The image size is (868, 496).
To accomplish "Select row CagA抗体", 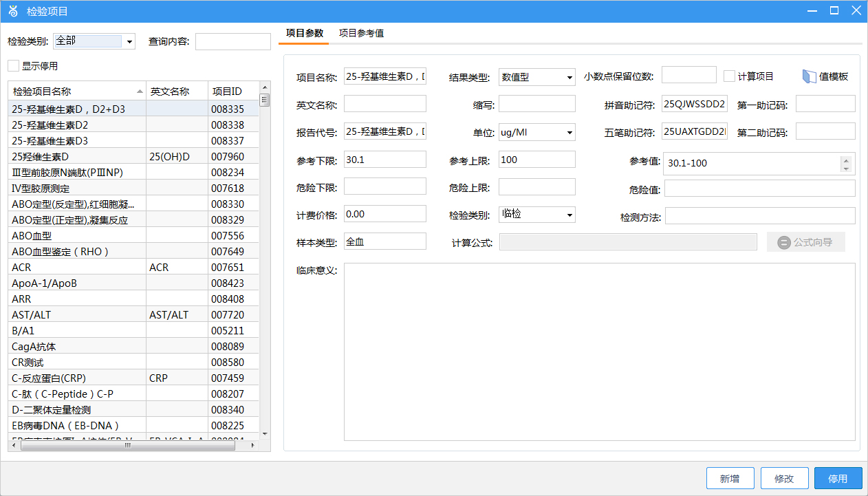I will 133,347.
